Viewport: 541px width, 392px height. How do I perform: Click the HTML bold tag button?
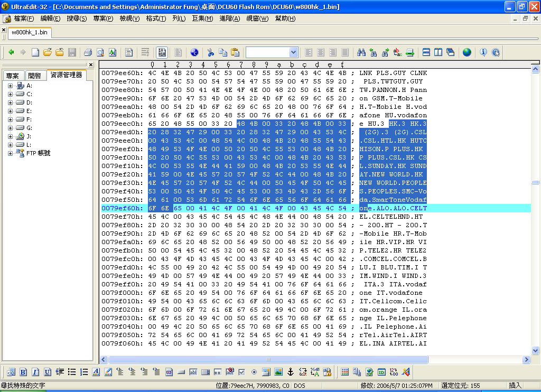(24, 372)
